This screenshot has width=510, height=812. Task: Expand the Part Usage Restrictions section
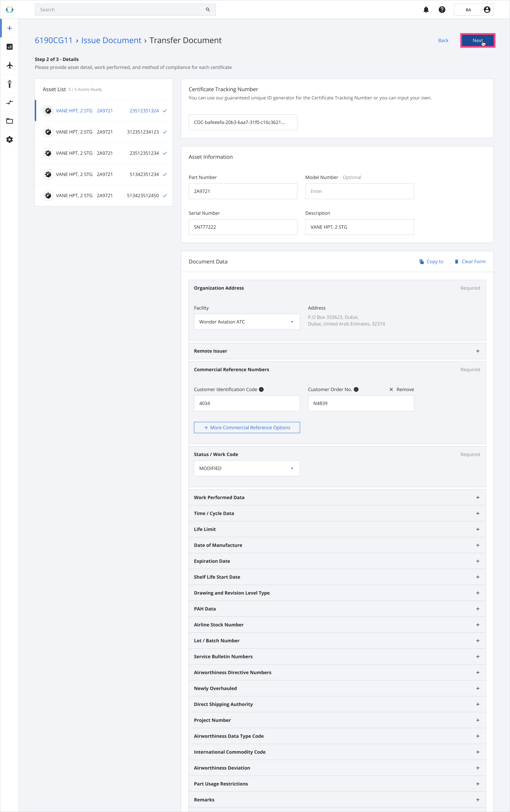(337, 784)
